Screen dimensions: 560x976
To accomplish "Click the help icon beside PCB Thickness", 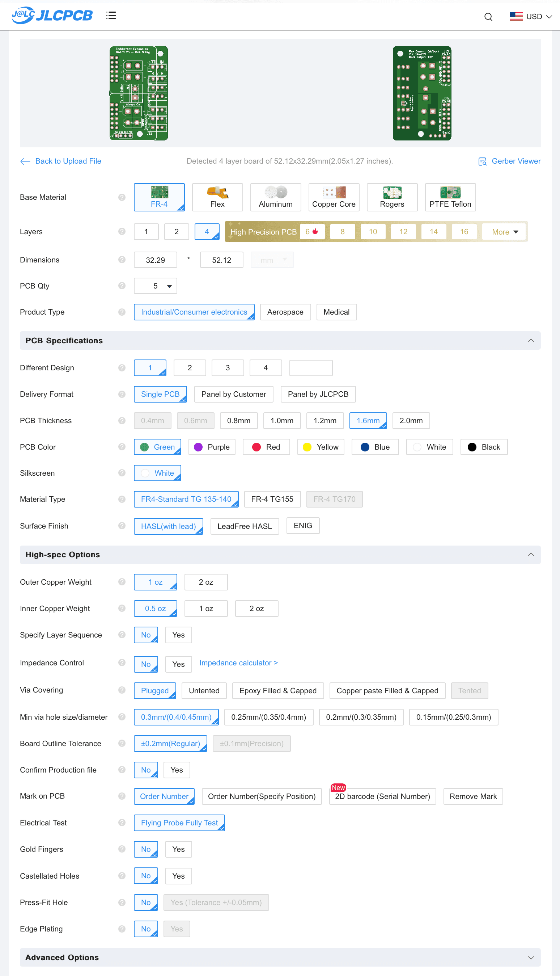I will point(122,420).
